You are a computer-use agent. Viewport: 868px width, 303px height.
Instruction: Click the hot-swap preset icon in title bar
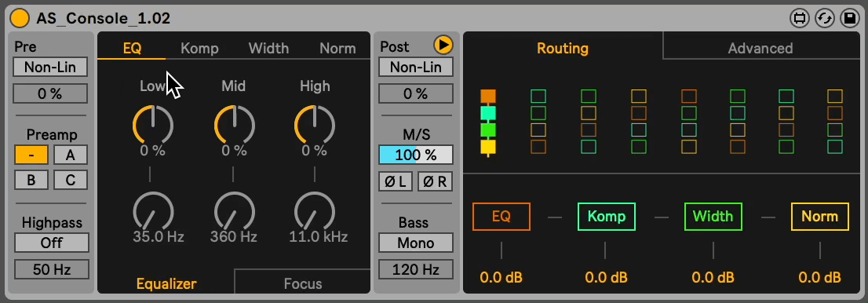click(825, 18)
